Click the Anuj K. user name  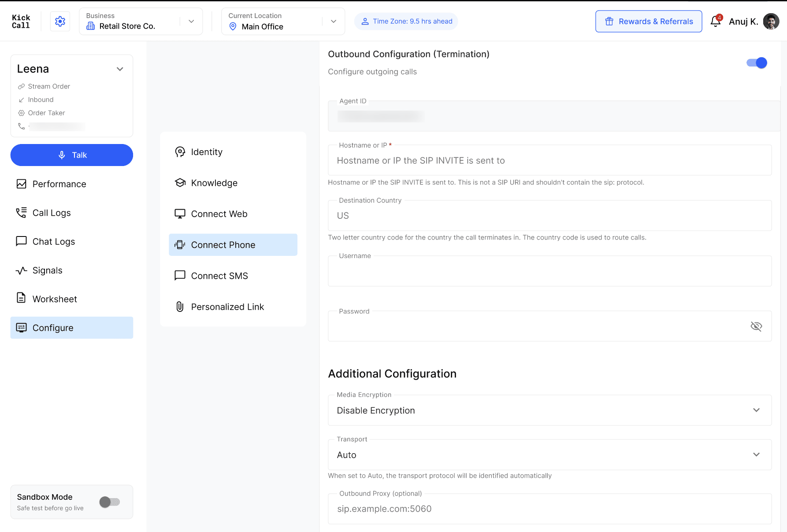pyautogui.click(x=743, y=22)
